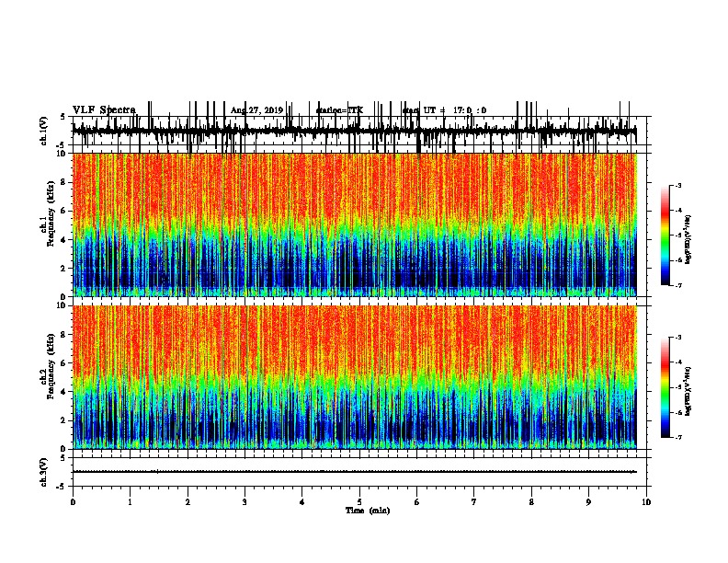Click the "ch.1(V)" waveform axis label
The width and height of the screenshot is (728, 563).
click(44, 131)
